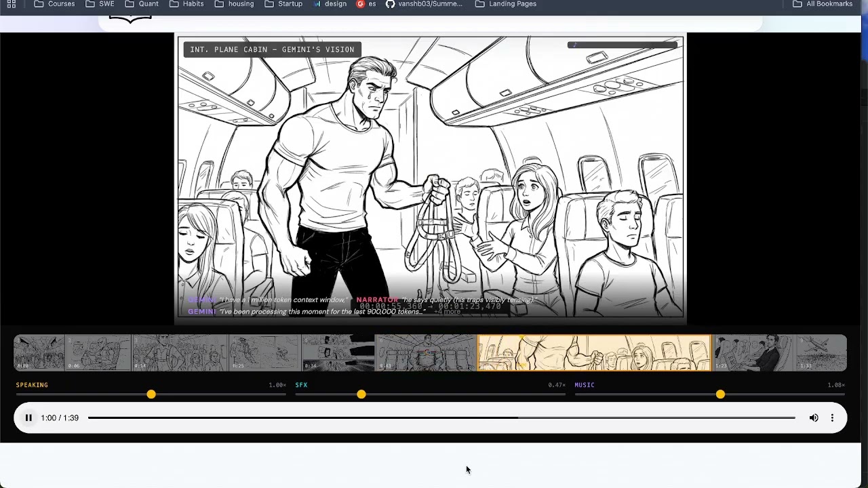Click the 1:00 / 1:39 time display

(x=60, y=418)
